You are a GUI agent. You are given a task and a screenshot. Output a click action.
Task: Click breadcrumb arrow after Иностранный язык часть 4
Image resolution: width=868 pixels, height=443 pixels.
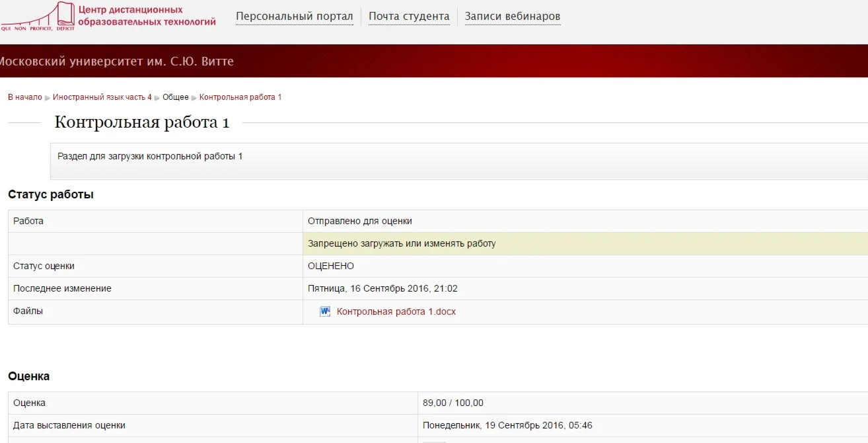tap(157, 98)
